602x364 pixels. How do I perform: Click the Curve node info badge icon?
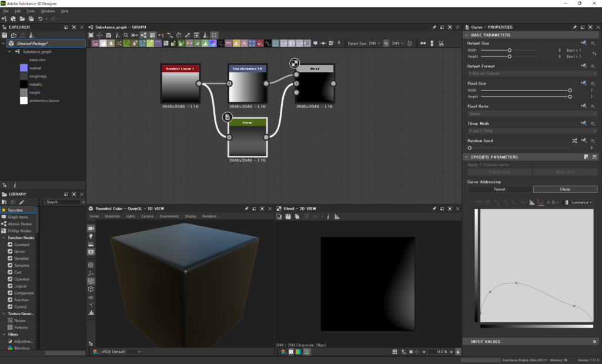tap(228, 116)
